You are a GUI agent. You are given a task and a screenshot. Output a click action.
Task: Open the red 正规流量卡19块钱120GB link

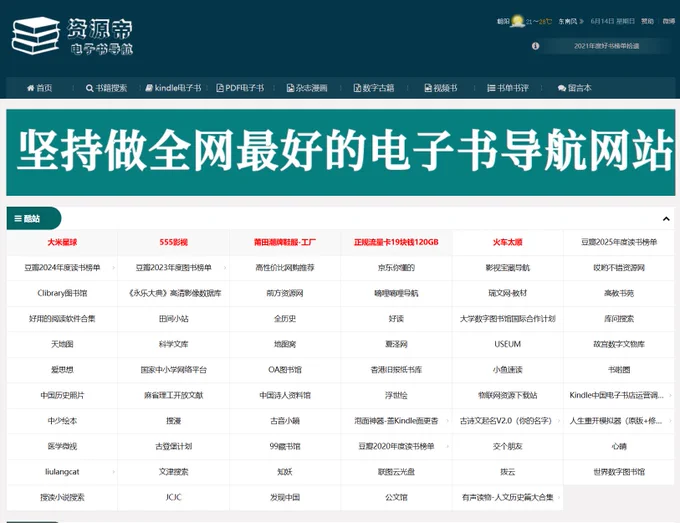pyautogui.click(x=396, y=242)
